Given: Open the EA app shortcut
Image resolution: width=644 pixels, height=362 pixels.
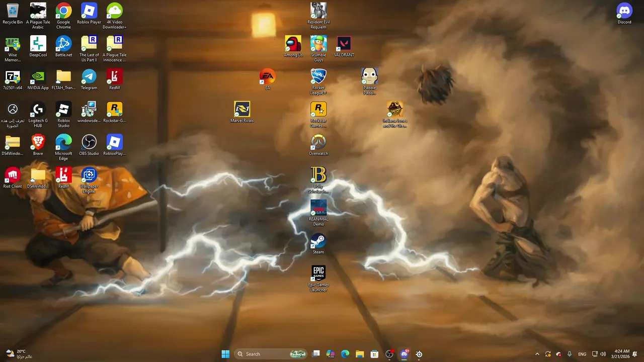Looking at the screenshot, I should pyautogui.click(x=268, y=79).
